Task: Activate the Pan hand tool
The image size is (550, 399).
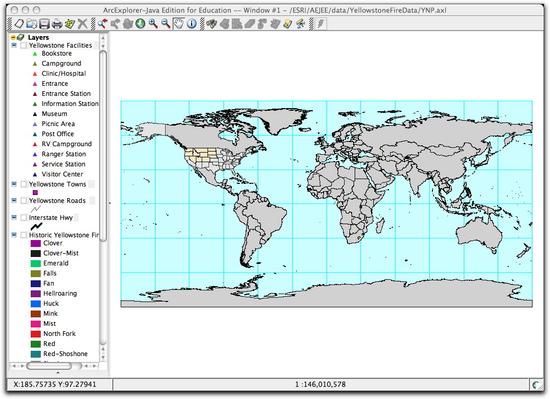Action: 179,24
